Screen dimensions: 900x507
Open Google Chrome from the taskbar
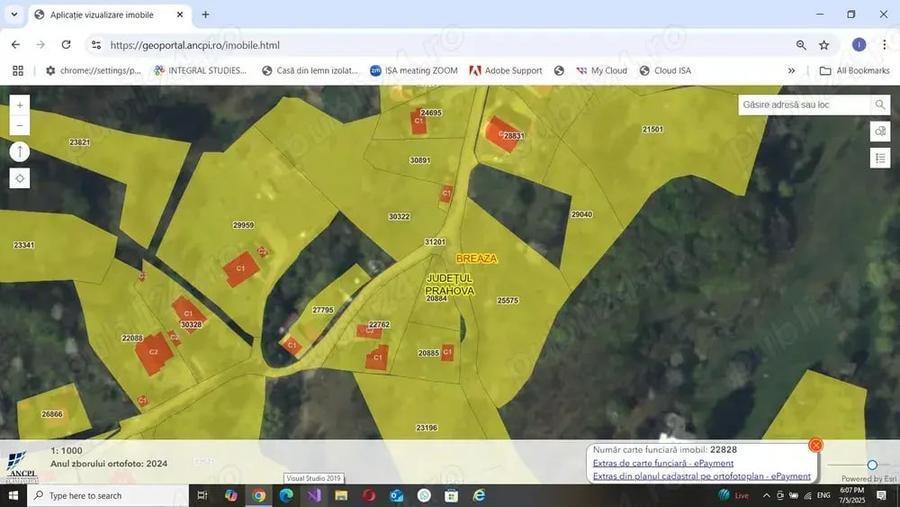pyautogui.click(x=259, y=496)
